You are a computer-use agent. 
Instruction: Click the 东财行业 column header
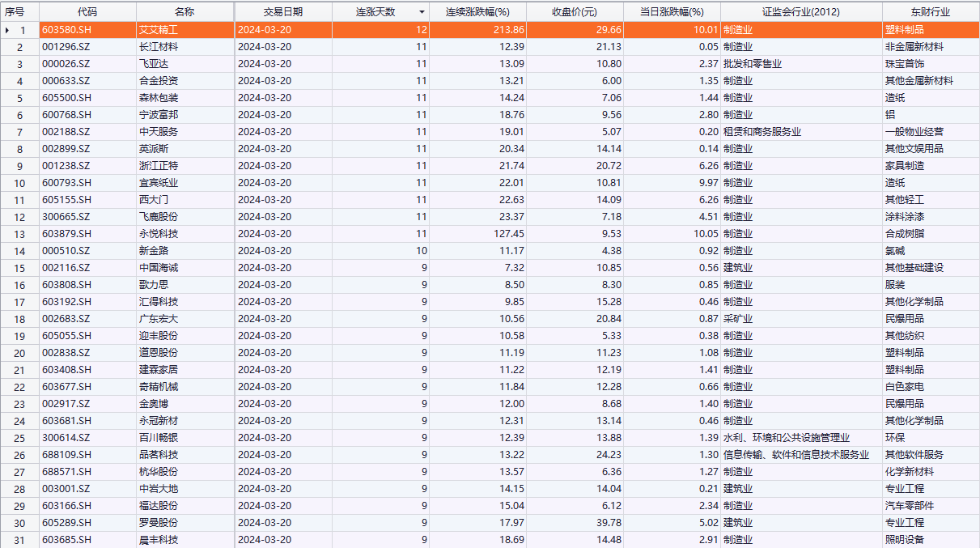[x=929, y=12]
